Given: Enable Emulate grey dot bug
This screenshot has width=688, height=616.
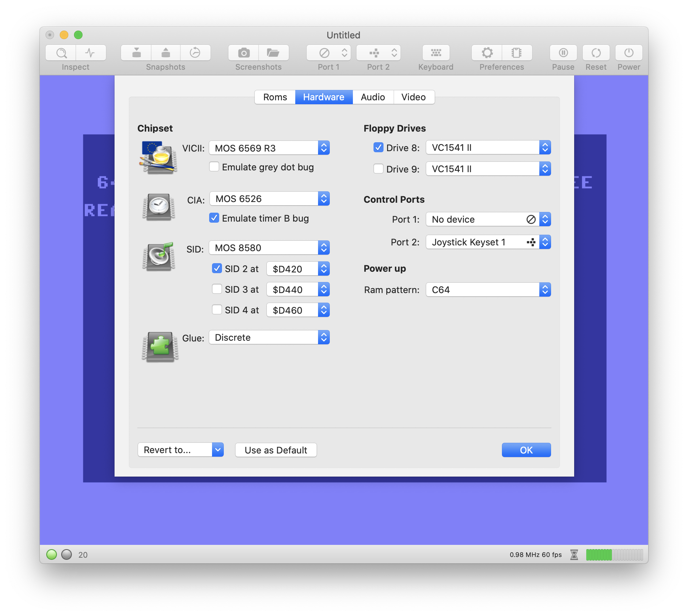Looking at the screenshot, I should (x=214, y=167).
